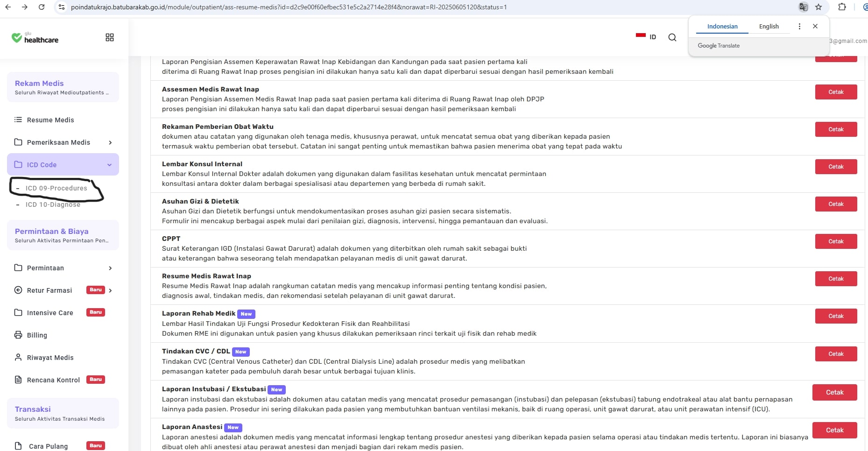The height and width of the screenshot is (451, 868).
Task: Click the New badge next to Laporan Anastesi
Action: click(x=233, y=427)
